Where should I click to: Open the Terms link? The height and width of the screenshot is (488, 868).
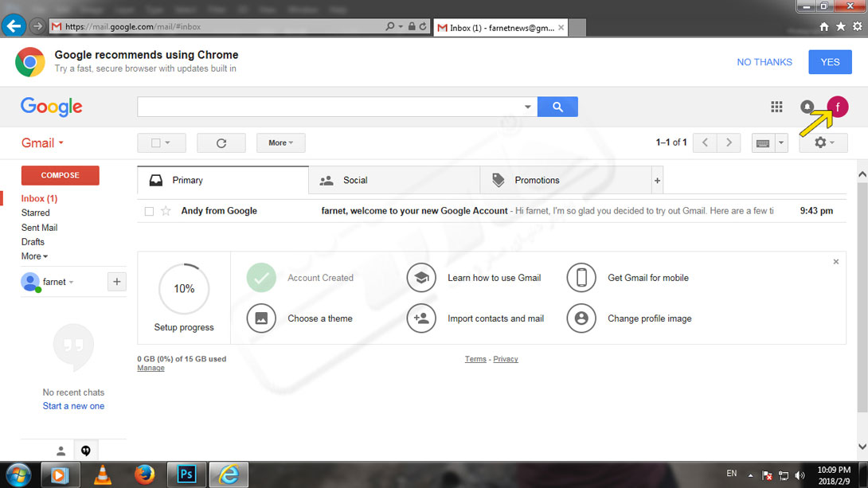475,359
